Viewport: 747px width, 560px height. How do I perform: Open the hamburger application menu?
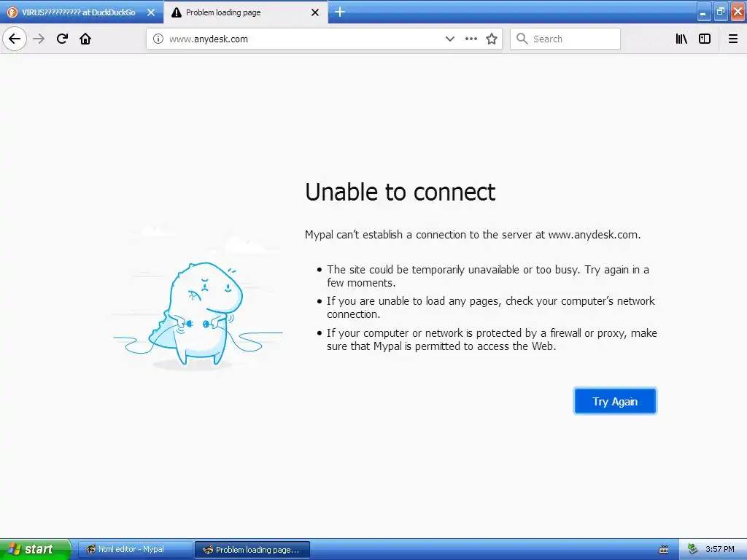click(732, 39)
